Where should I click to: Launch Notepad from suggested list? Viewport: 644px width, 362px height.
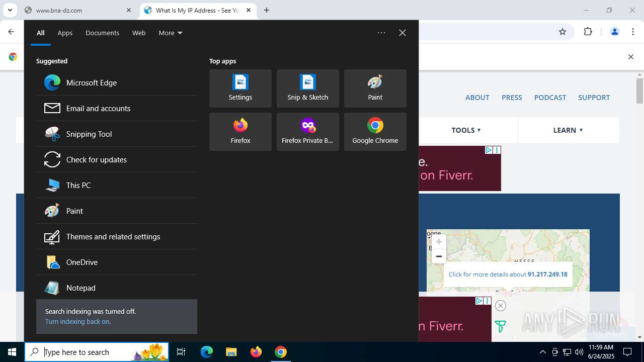tap(117, 288)
